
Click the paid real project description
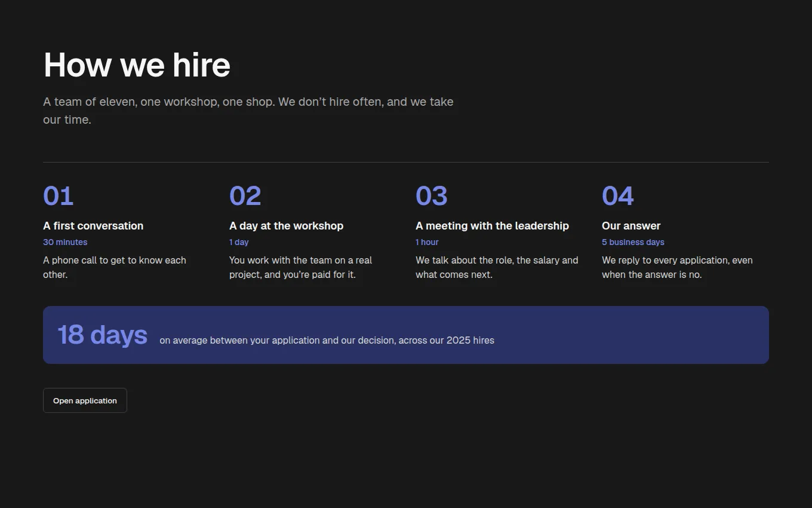click(x=300, y=267)
